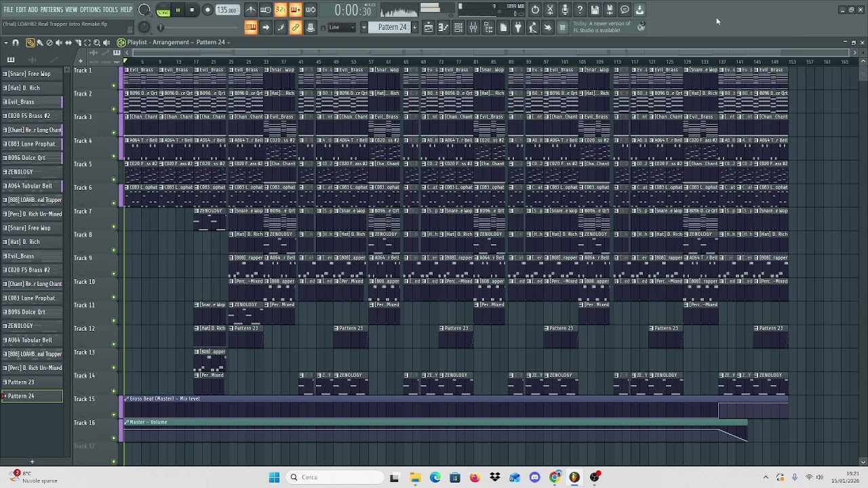This screenshot has height=488, width=868.
Task: Open the audio editor scissors icon
Action: pyautogui.click(x=550, y=9)
